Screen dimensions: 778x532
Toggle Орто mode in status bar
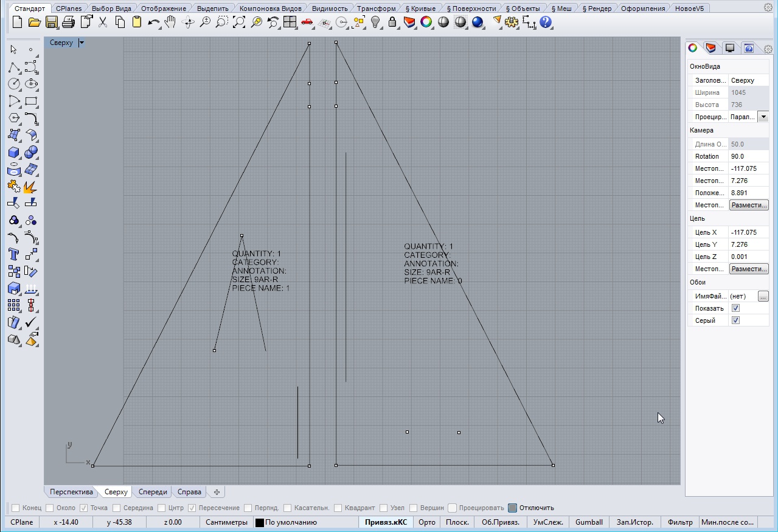[427, 522]
